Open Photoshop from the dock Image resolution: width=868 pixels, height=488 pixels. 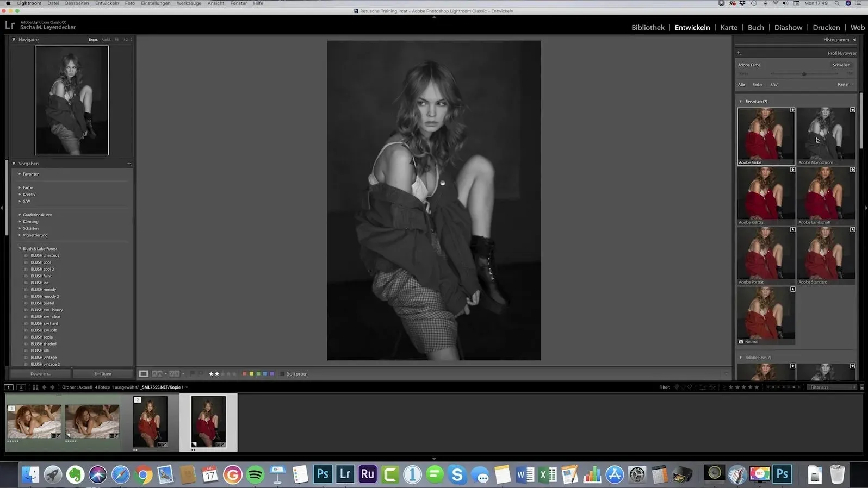click(323, 474)
